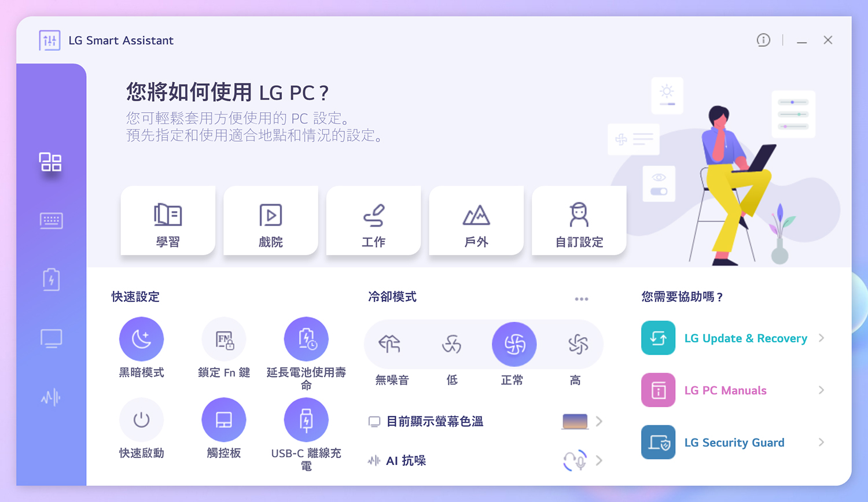Toggle the 觸控板 touchpad setting
The image size is (868, 502).
pyautogui.click(x=224, y=420)
